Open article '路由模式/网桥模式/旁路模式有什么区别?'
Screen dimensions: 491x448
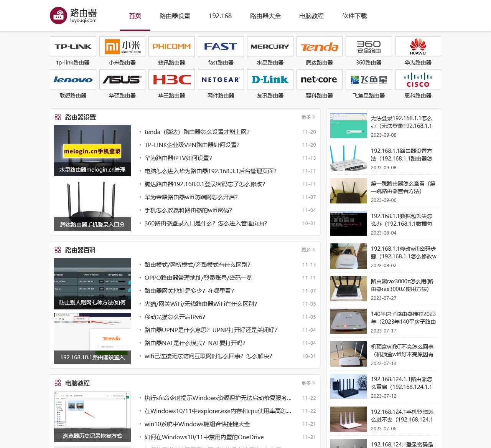197,265
